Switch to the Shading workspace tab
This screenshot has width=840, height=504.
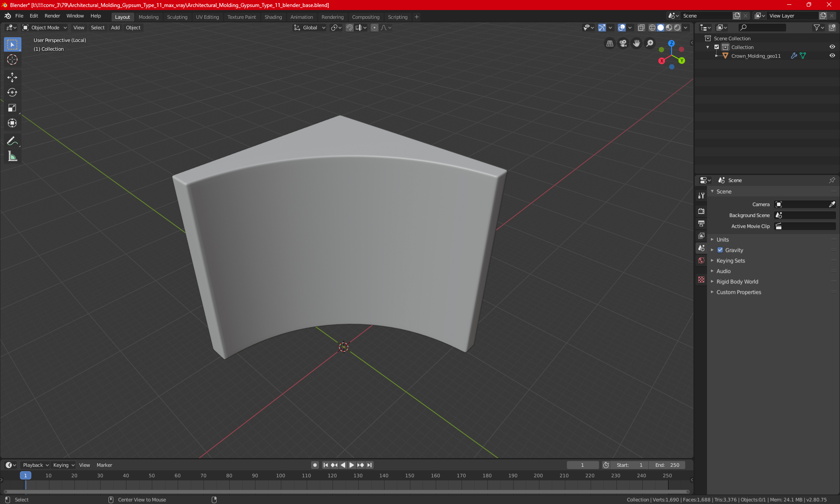click(x=273, y=17)
